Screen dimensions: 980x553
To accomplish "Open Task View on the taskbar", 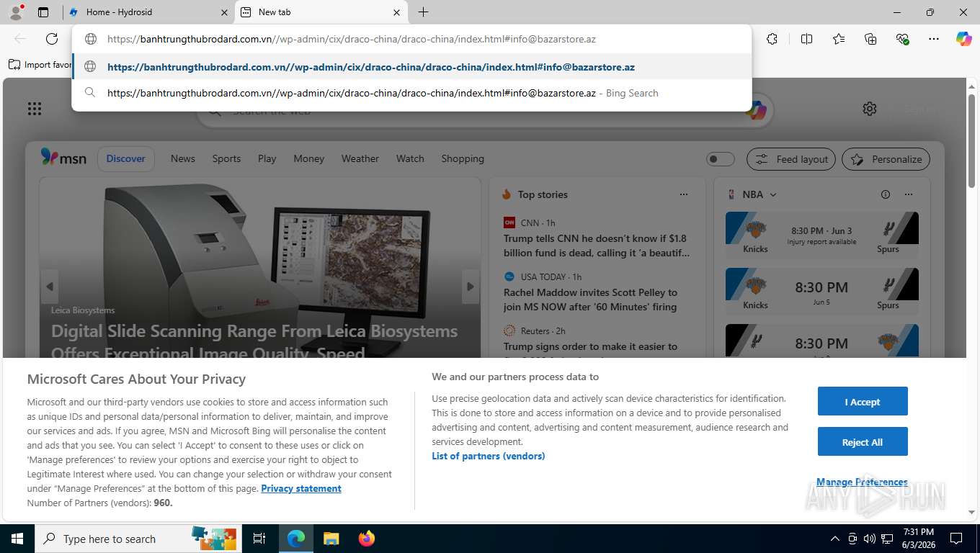I will pyautogui.click(x=259, y=539).
